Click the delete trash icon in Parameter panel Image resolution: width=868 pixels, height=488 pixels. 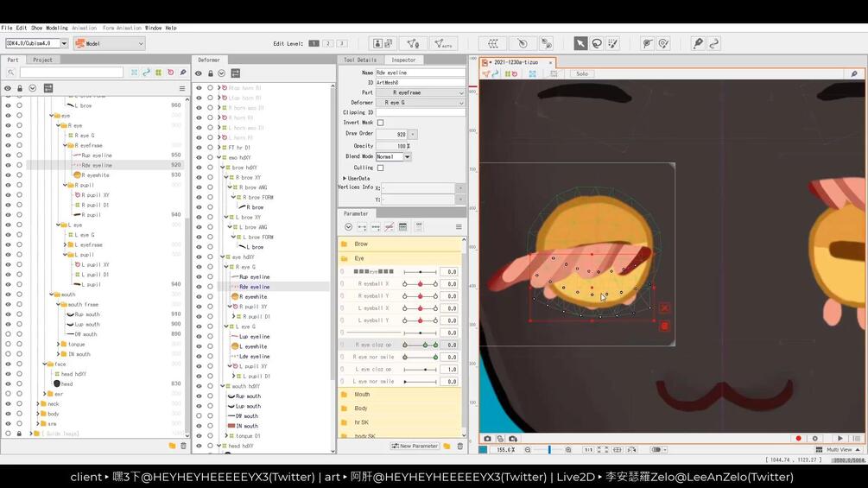coord(460,446)
